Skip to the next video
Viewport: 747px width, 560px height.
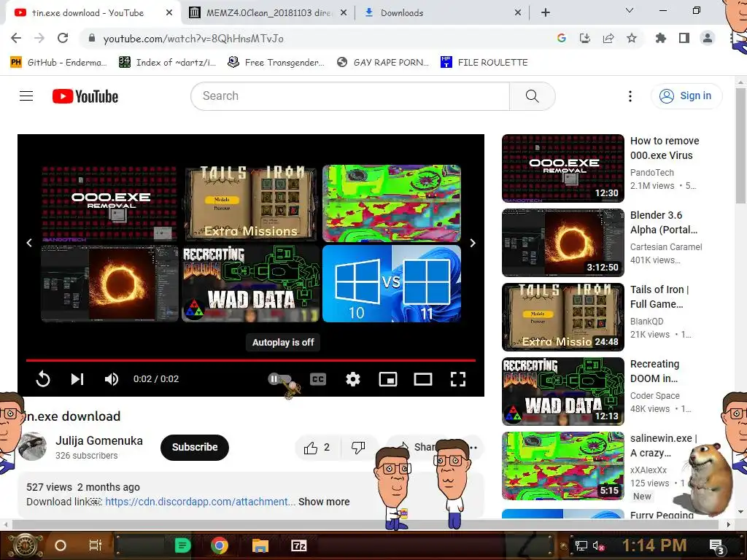[x=77, y=379]
